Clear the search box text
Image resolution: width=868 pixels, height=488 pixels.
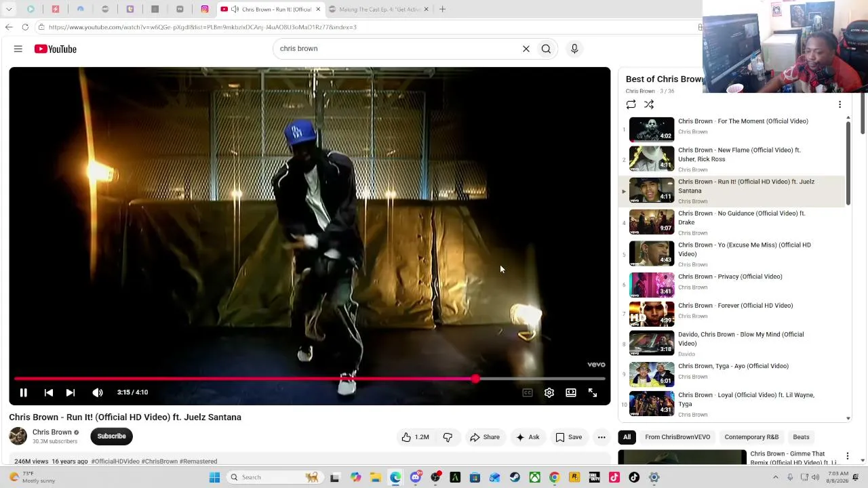point(526,49)
